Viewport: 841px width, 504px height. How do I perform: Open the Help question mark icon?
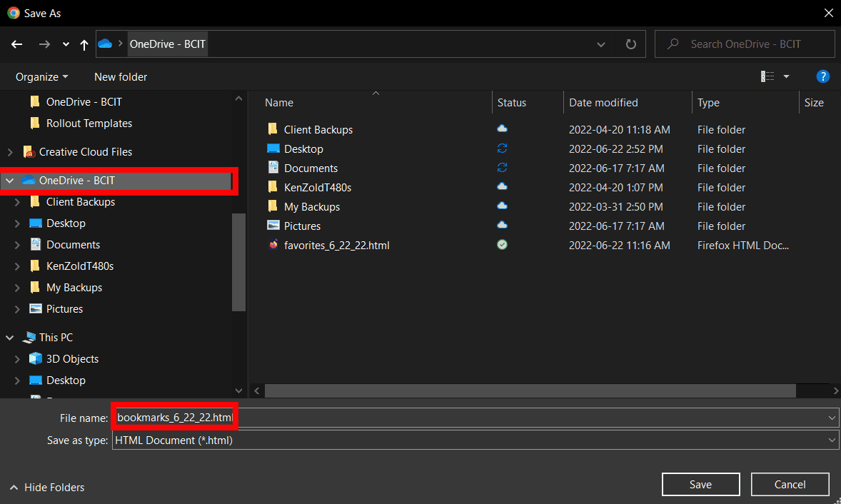coord(822,76)
